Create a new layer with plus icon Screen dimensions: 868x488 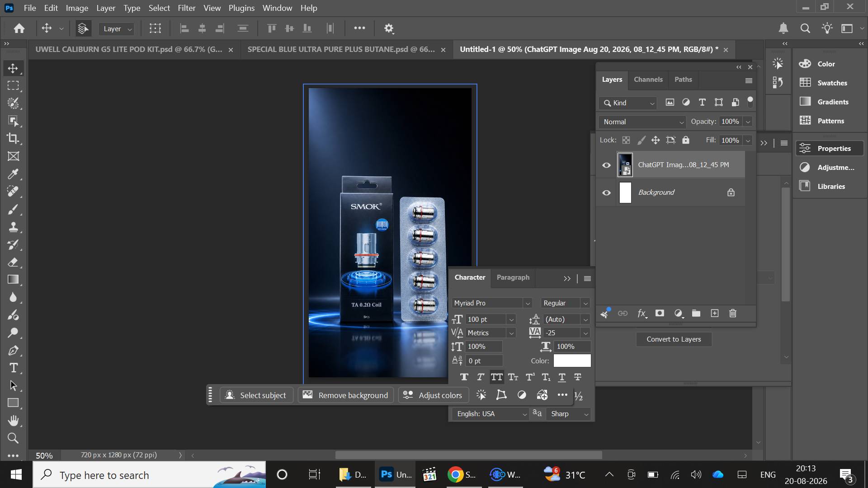(x=715, y=313)
